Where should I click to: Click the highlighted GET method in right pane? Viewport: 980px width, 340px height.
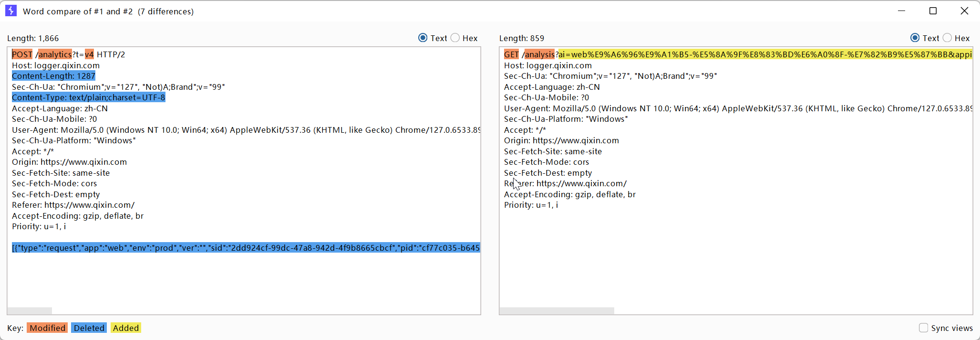[x=511, y=54]
